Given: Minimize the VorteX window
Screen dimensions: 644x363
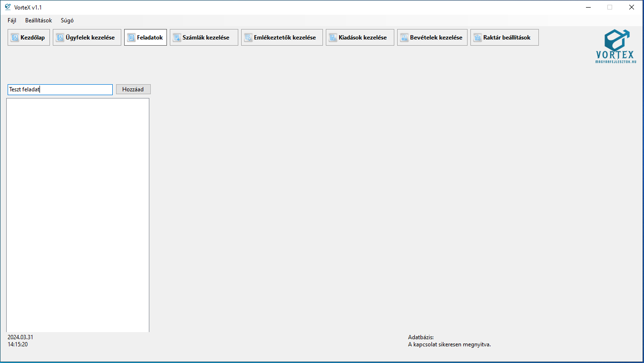Looking at the screenshot, I should pyautogui.click(x=588, y=7).
